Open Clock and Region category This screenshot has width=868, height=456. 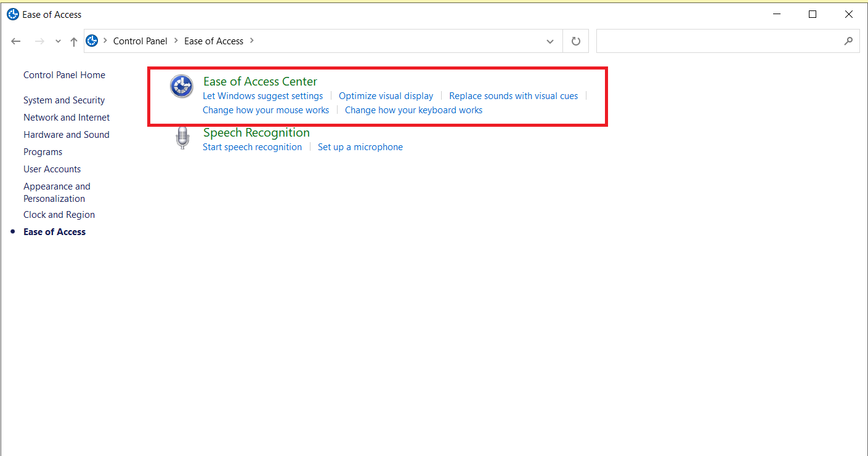pos(59,215)
